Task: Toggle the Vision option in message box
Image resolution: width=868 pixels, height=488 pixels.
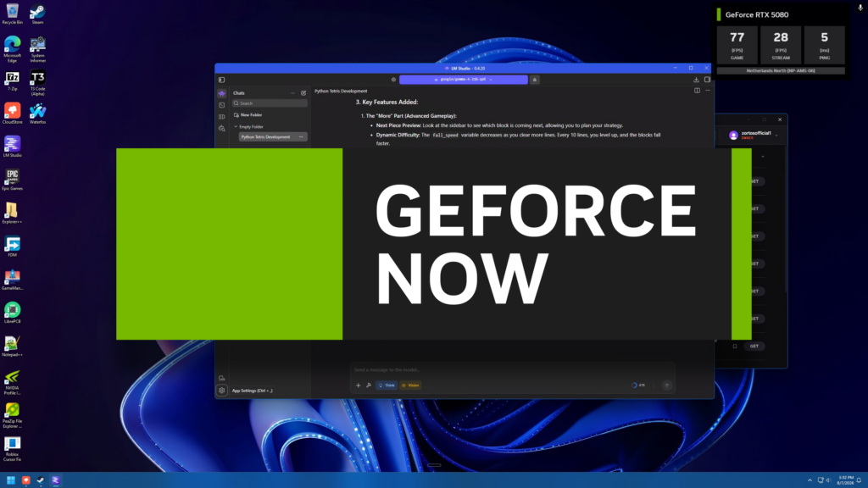Action: 410,385
